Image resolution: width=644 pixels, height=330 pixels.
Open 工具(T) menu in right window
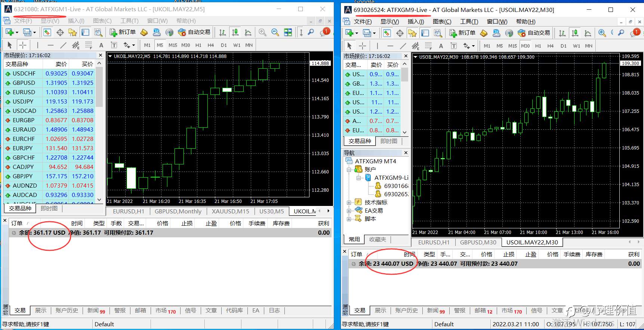(469, 22)
